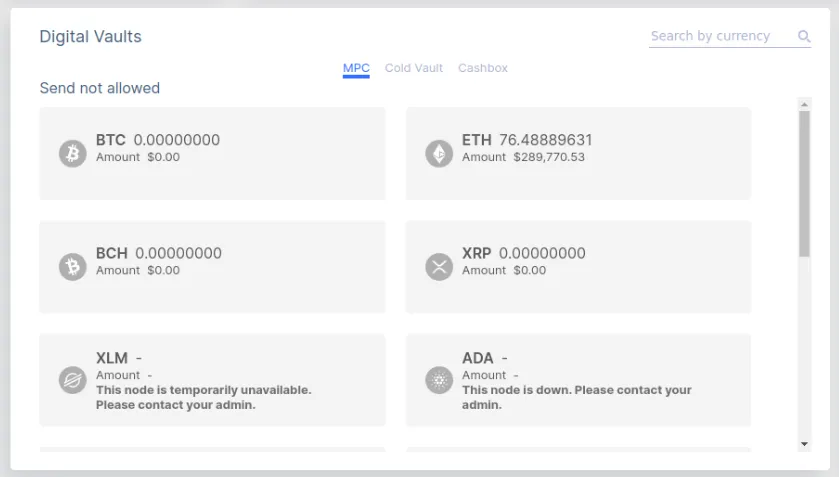Open the ETH vault card
Viewport: 839px width, 477px height.
(x=578, y=154)
